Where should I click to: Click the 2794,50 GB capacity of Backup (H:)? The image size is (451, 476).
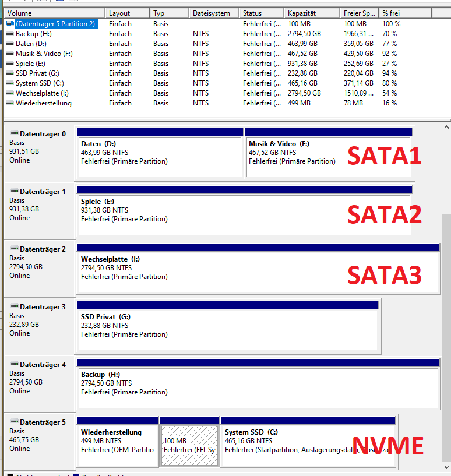tap(304, 34)
